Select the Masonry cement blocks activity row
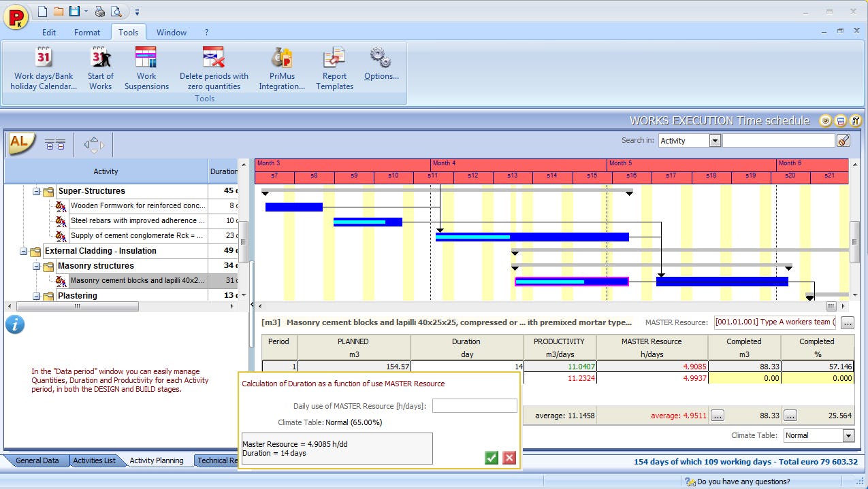Screen dimensions: 868x489 (x=136, y=281)
